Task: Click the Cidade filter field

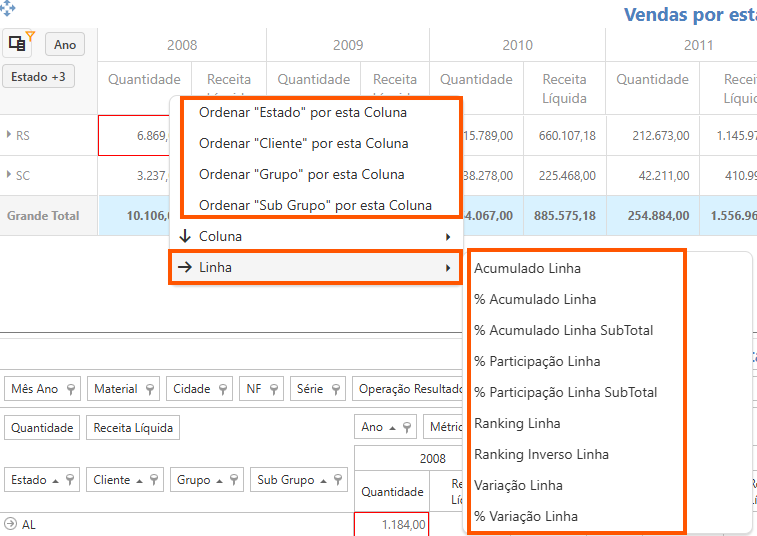Action: click(199, 389)
